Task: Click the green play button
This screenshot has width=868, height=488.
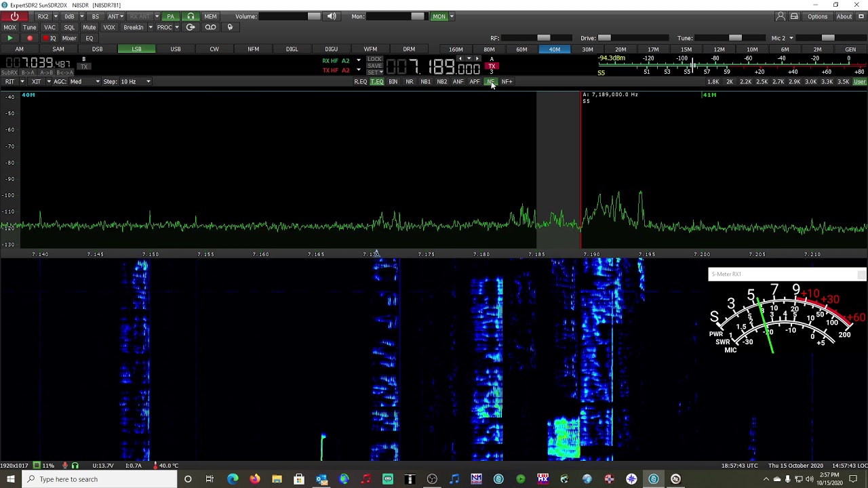Action: (9, 38)
